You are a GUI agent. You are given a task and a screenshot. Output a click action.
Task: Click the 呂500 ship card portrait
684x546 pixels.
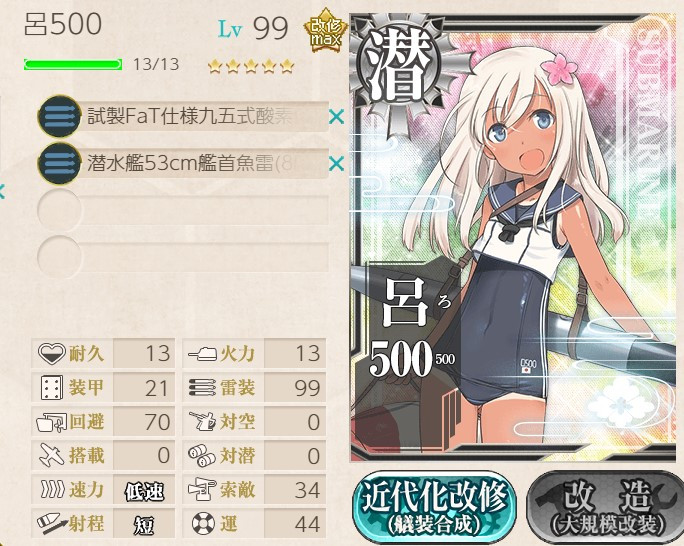(514, 238)
